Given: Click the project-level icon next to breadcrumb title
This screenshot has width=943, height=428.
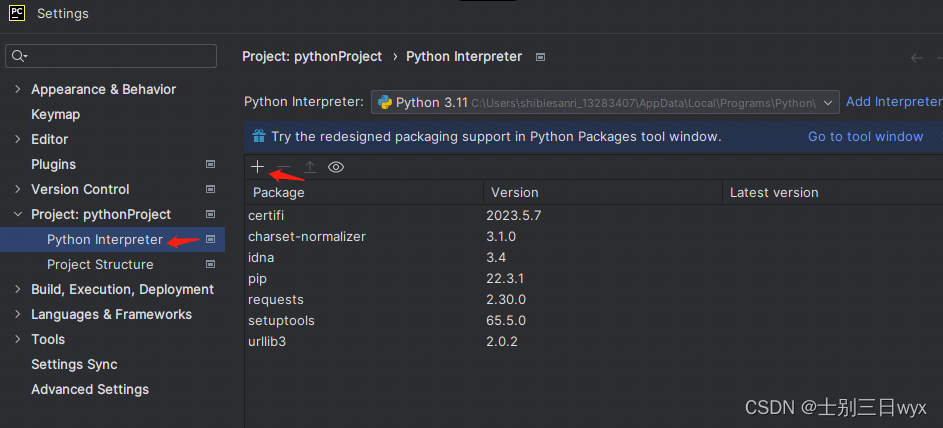Looking at the screenshot, I should [541, 57].
